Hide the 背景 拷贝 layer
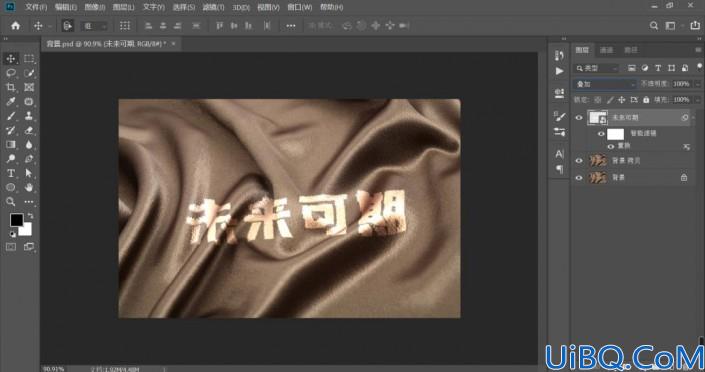This screenshot has height=372, width=705. pyautogui.click(x=579, y=161)
